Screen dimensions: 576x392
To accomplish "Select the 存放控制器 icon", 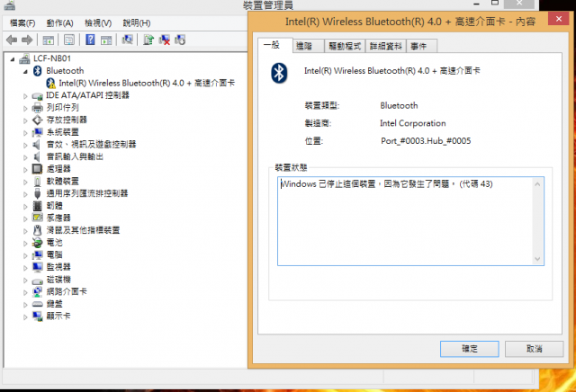I will (38, 120).
